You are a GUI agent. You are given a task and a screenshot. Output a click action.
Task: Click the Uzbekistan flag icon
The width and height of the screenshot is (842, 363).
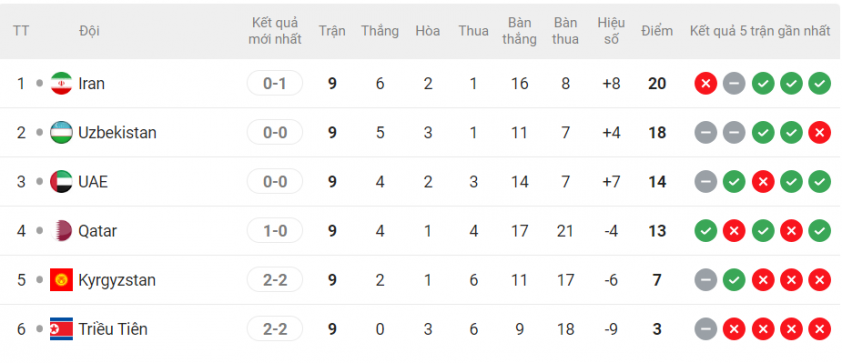61,133
